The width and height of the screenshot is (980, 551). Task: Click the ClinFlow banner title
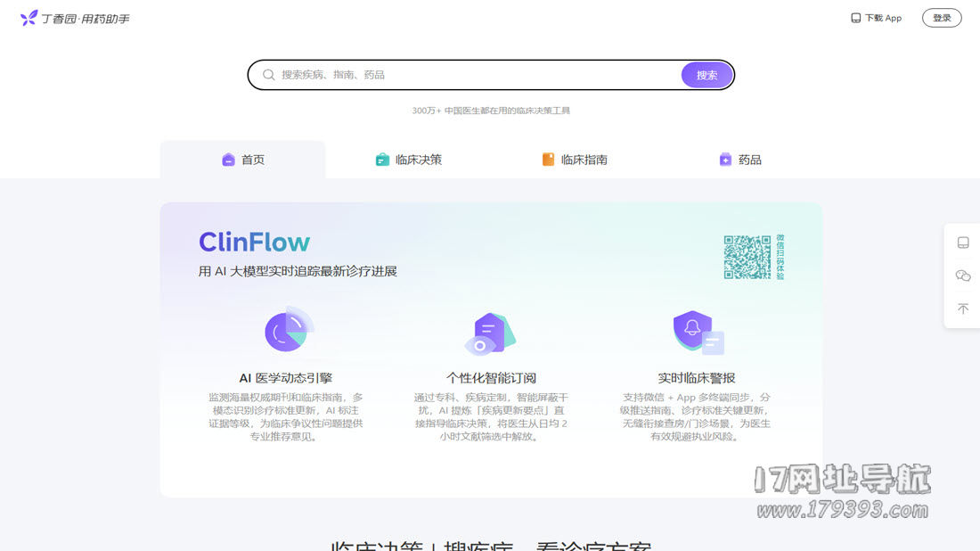point(254,242)
